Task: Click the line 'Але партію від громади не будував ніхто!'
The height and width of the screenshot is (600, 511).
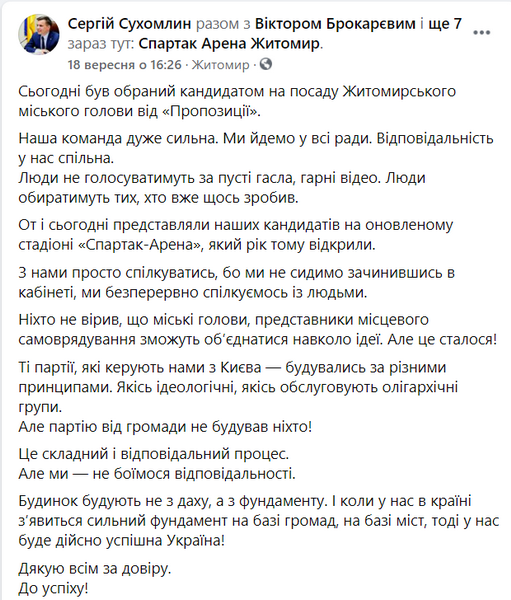Action: (165, 427)
